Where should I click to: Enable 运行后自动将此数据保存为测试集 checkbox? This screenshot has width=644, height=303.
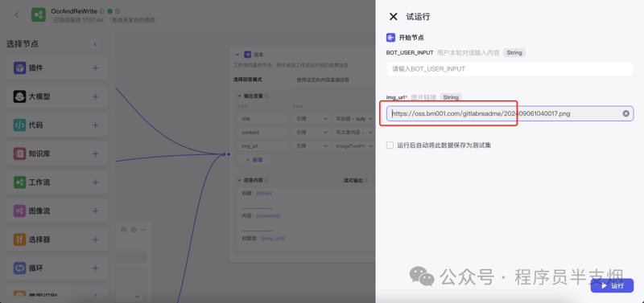coord(390,145)
